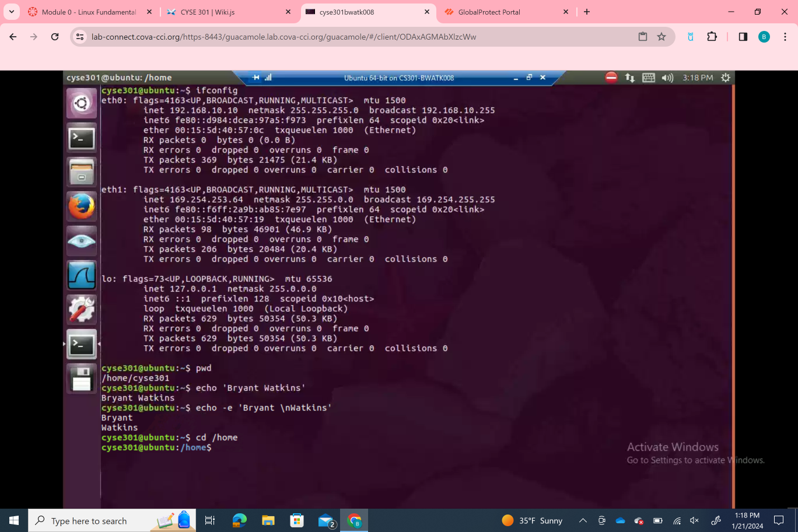
Task: Open Ubuntu session gear menu
Action: pos(726,78)
